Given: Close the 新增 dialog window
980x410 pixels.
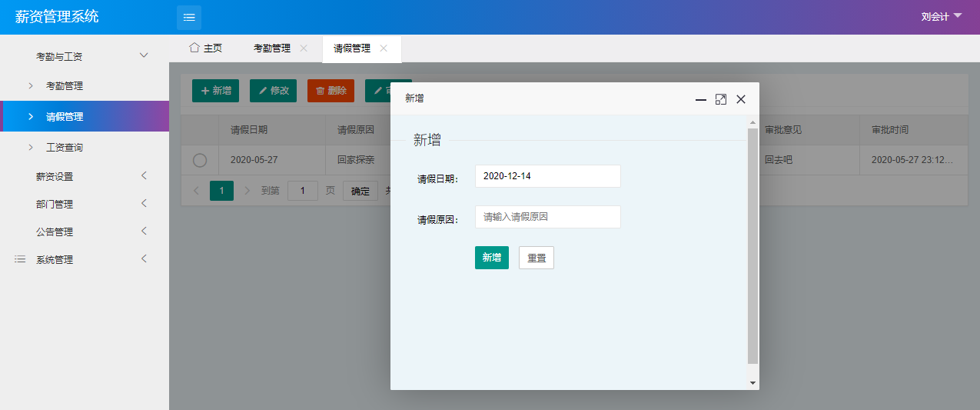Looking at the screenshot, I should click(x=741, y=99).
